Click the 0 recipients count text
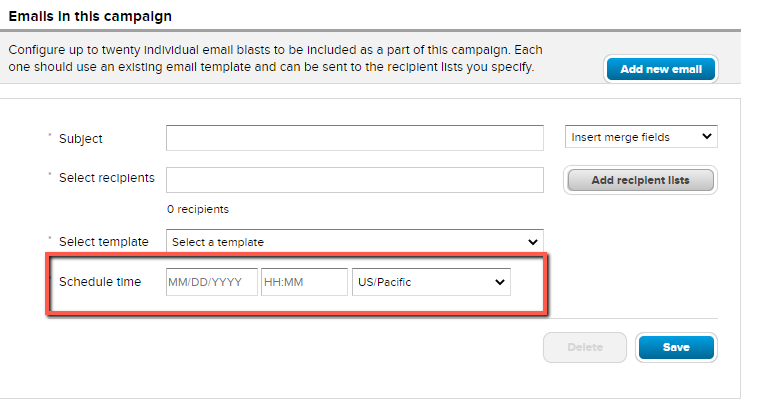The height and width of the screenshot is (399, 761). click(x=198, y=209)
